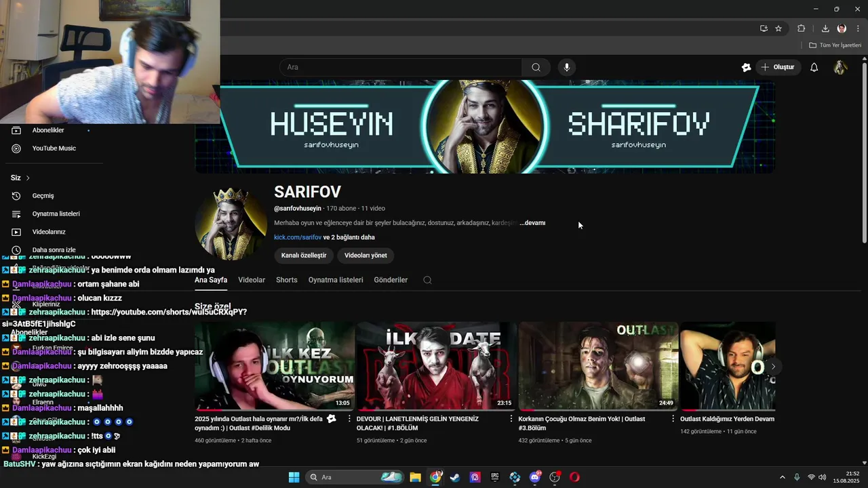Click Videoları yönet button

click(x=366, y=256)
